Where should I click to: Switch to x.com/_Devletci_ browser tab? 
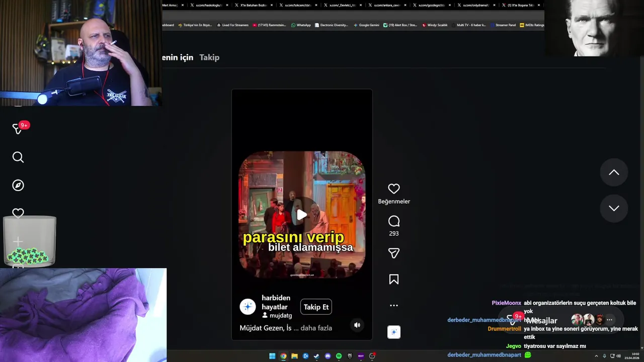pyautogui.click(x=342, y=5)
